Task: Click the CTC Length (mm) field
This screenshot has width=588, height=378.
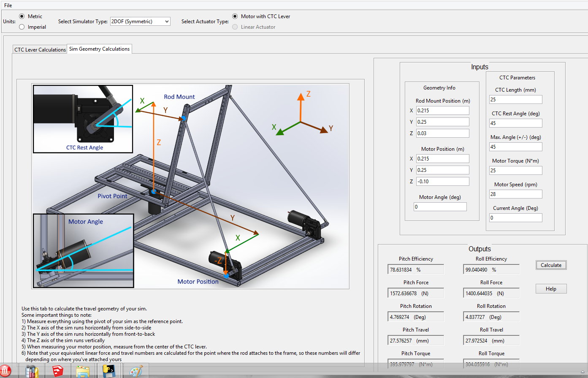Action: [x=515, y=100]
